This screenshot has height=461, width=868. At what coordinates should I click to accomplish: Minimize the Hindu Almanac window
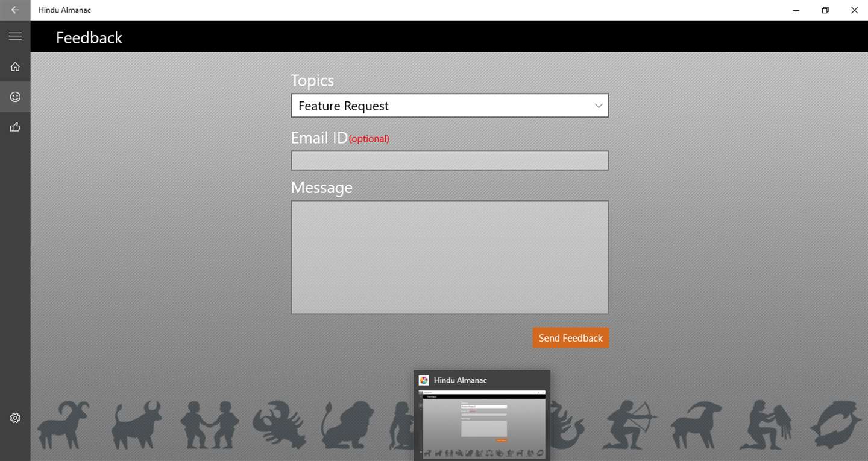coord(796,10)
